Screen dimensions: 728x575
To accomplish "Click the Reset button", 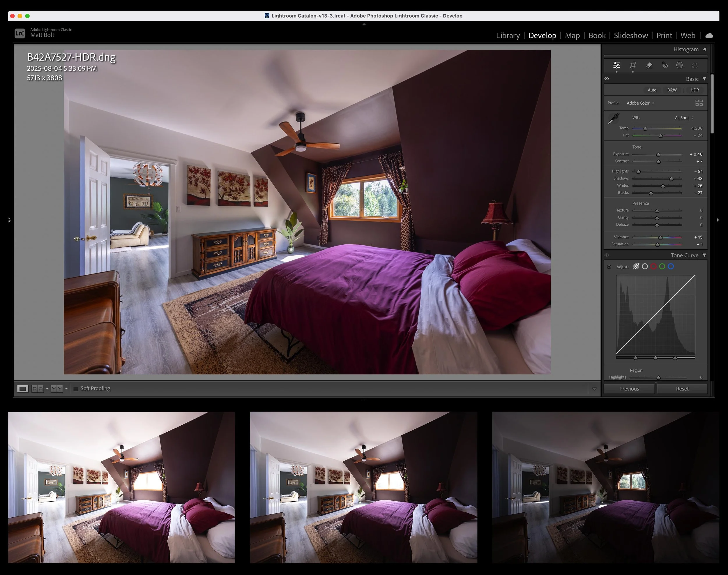I will (x=682, y=389).
